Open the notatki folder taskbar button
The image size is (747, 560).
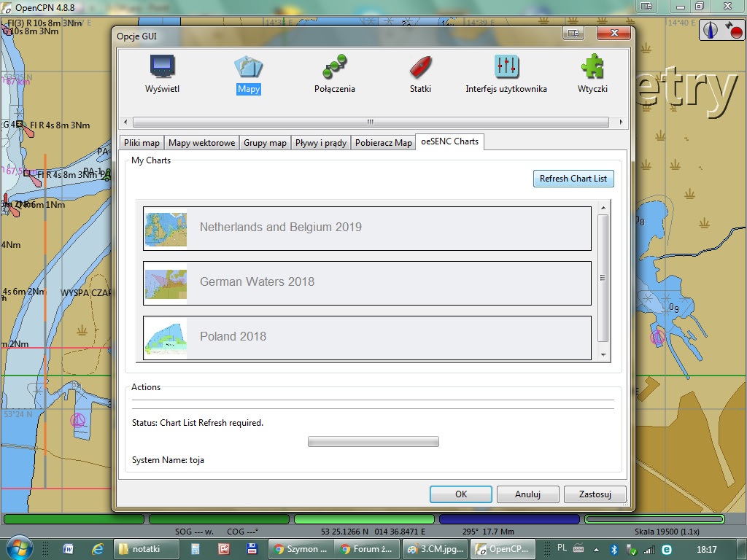pos(146,549)
